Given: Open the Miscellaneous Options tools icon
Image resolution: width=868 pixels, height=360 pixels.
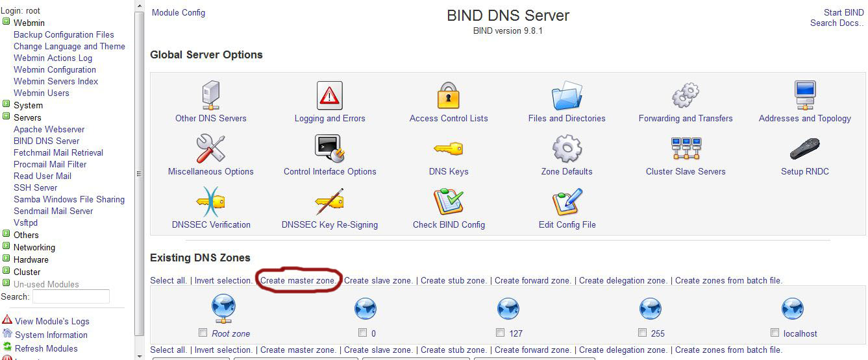Looking at the screenshot, I should point(211,149).
